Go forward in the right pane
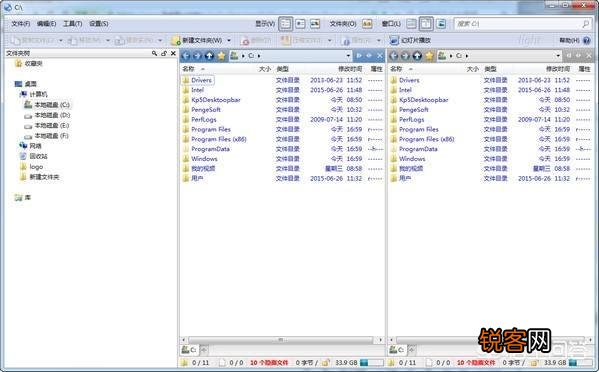Screen dimensions: 599x372 [x=405, y=56]
